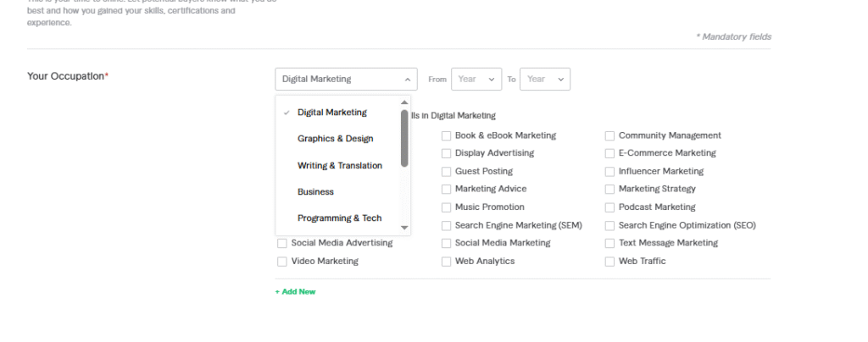Pick Programming & Tech from dropdown list
Image resolution: width=868 pixels, height=342 pixels.
click(x=339, y=218)
